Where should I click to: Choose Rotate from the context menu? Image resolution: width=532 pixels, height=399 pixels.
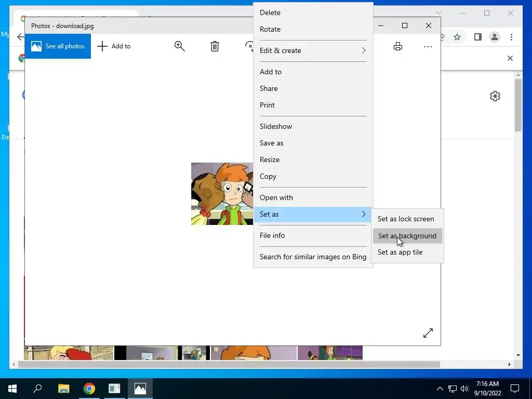click(313, 29)
